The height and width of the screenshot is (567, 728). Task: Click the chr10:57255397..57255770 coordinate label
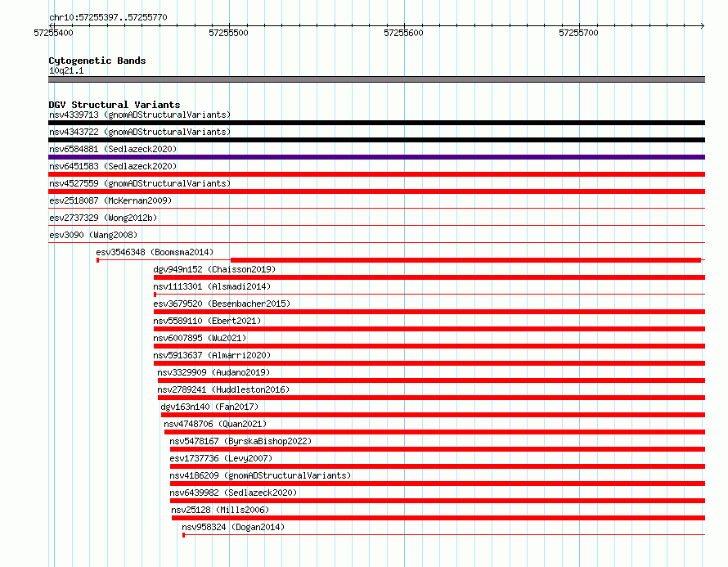(x=108, y=17)
